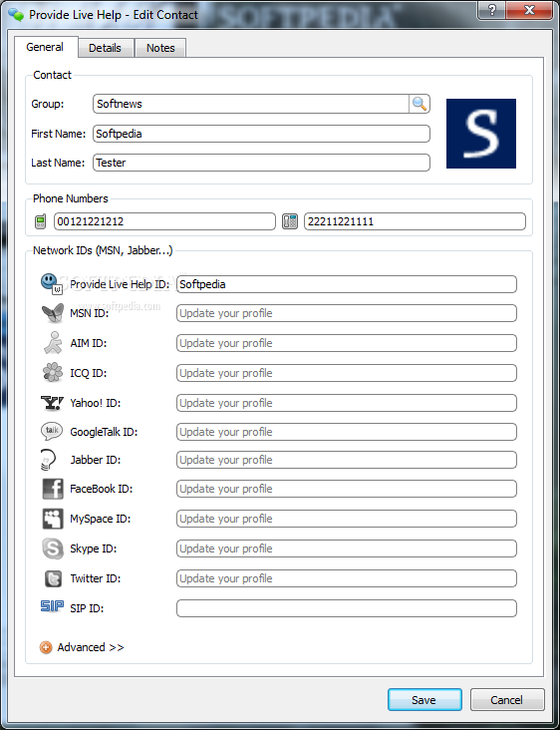560x730 pixels.
Task: Focus the ICQ ID input field
Action: coord(347,373)
